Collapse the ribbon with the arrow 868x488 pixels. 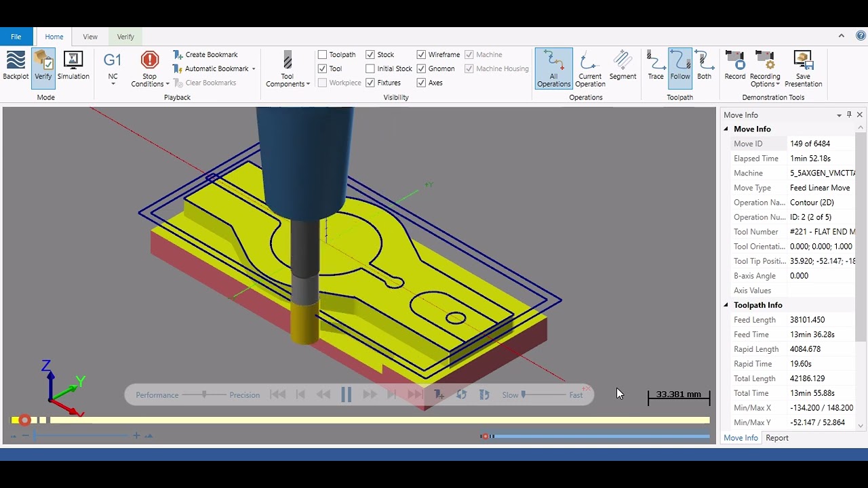point(842,36)
